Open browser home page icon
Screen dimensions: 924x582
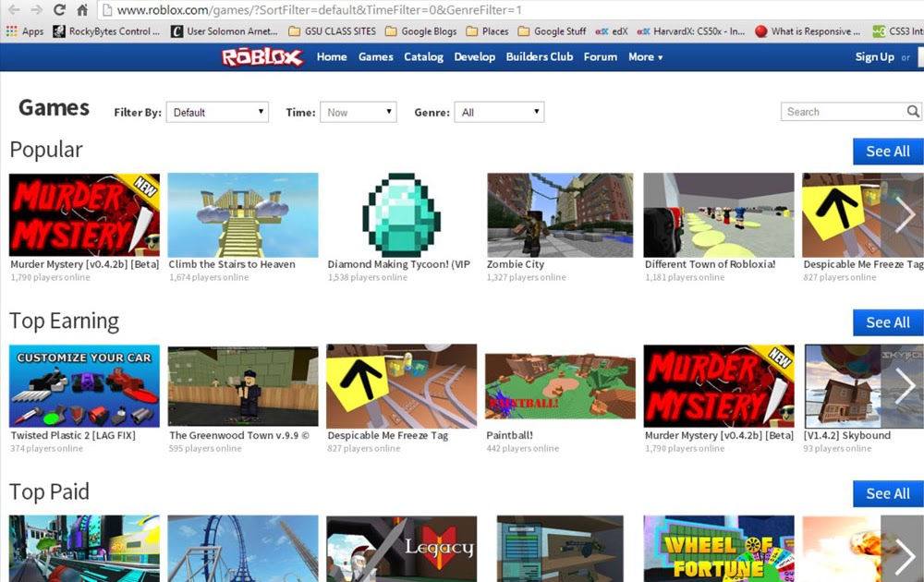[82, 10]
